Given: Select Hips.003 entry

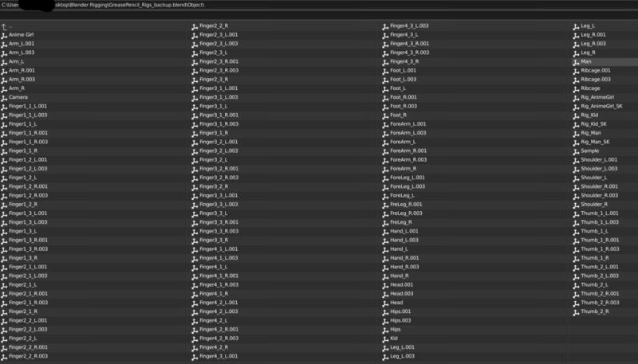Looking at the screenshot, I should click(400, 321).
